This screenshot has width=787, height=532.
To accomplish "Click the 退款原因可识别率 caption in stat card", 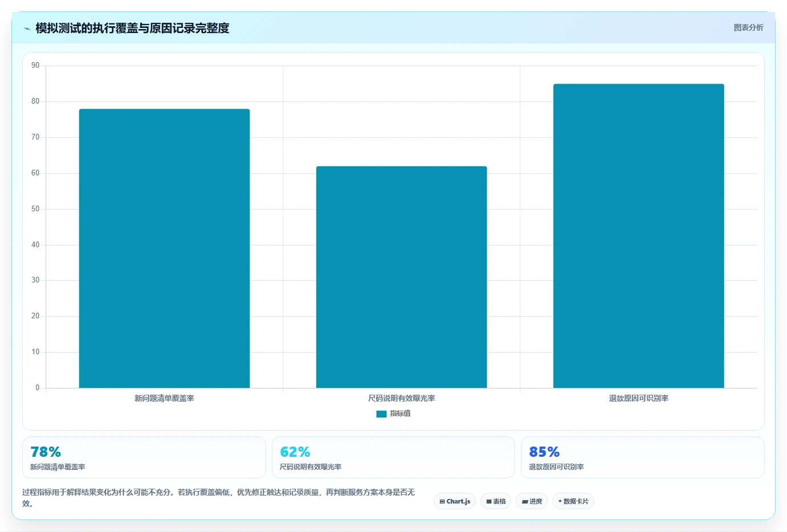I will 556,467.
